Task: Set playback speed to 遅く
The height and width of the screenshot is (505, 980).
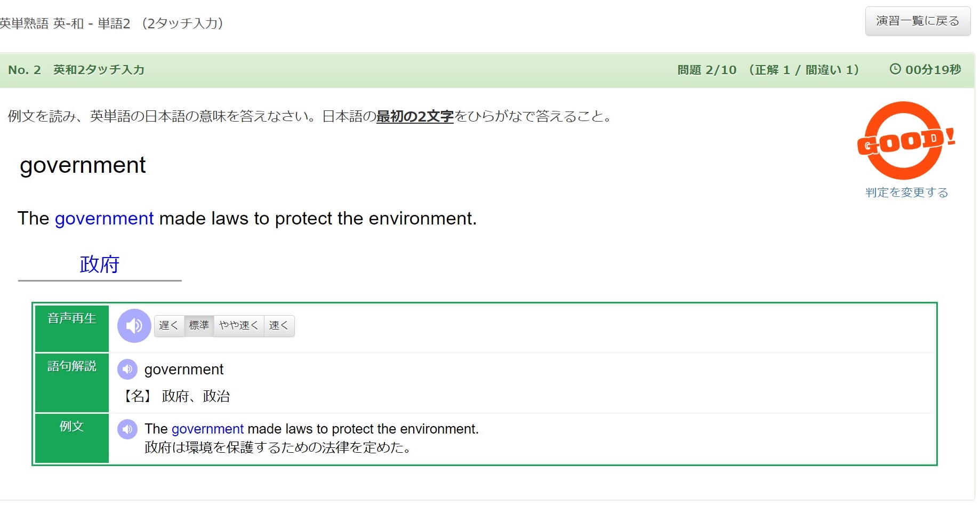Action: (169, 326)
